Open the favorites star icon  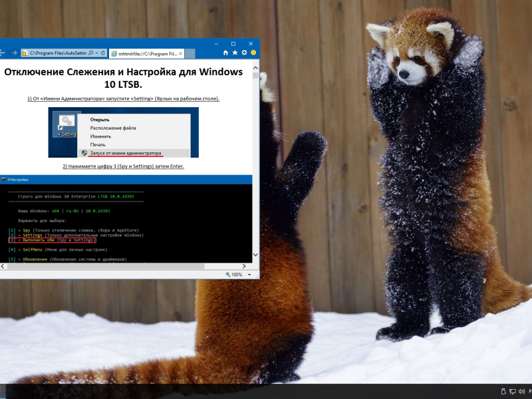point(235,53)
